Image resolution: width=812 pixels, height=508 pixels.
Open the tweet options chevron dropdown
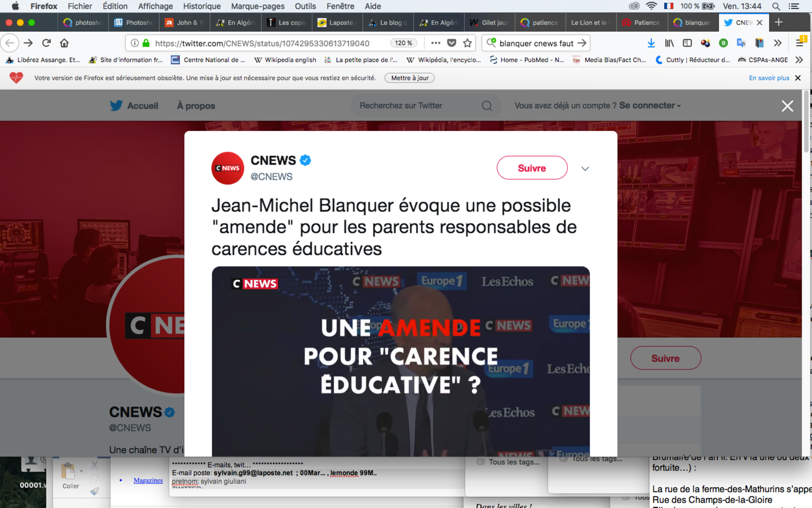tap(585, 169)
